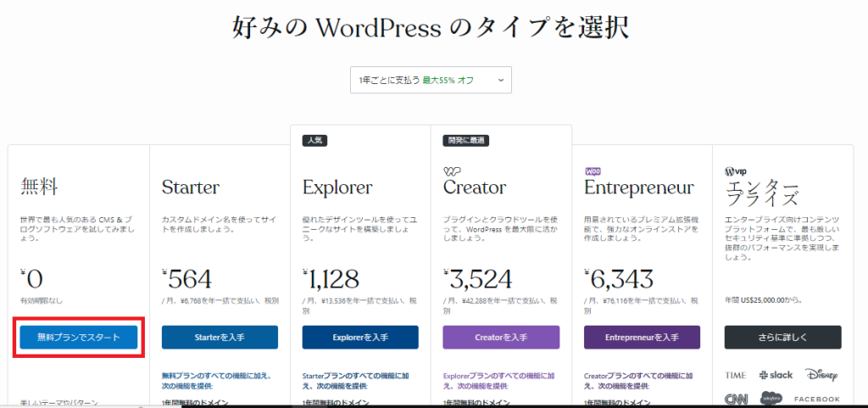The height and width of the screenshot is (408, 868).
Task: Click the Salesforce cloud logo
Action: tap(770, 399)
